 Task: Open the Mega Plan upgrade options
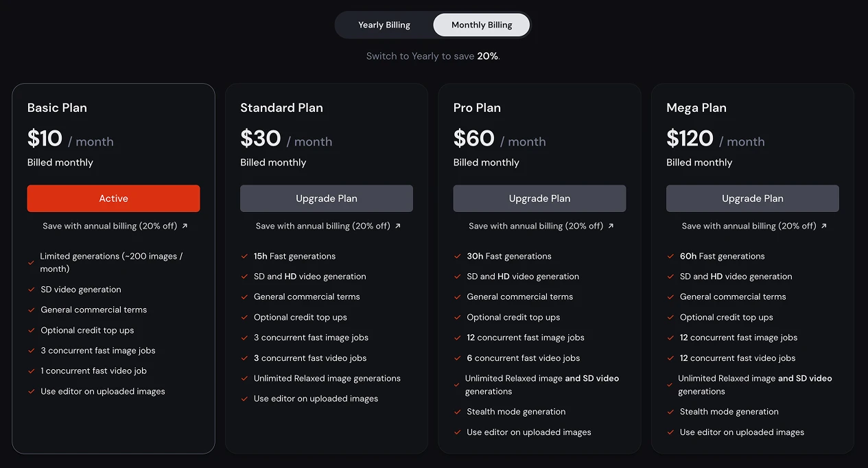[x=752, y=198]
